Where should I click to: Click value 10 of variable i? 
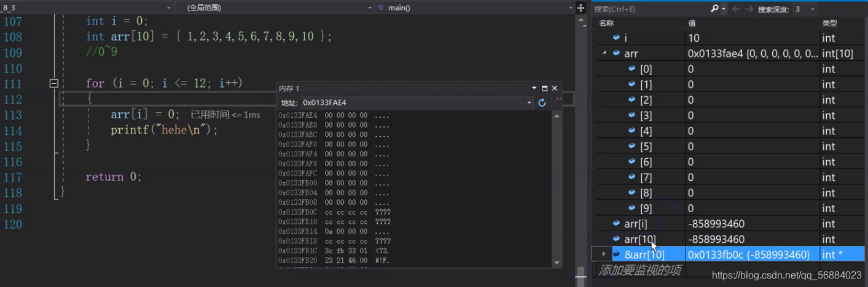(x=694, y=38)
